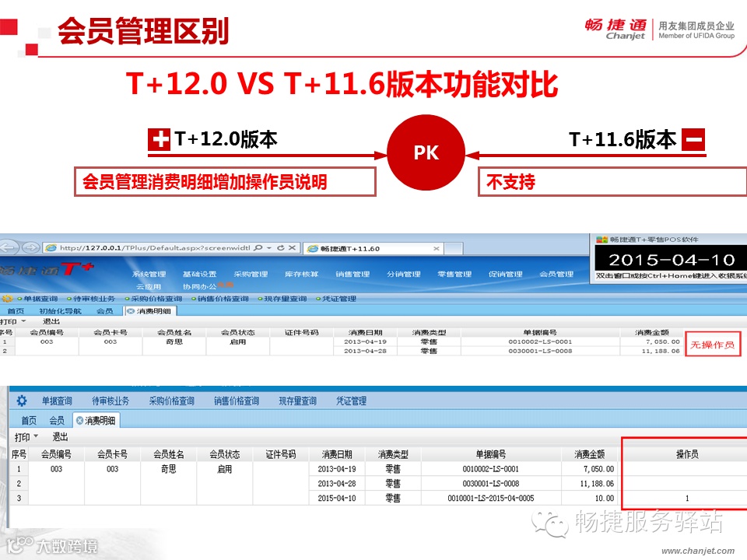Click 现存量查询 in the T+12.0 shortcut bar

coord(298,401)
